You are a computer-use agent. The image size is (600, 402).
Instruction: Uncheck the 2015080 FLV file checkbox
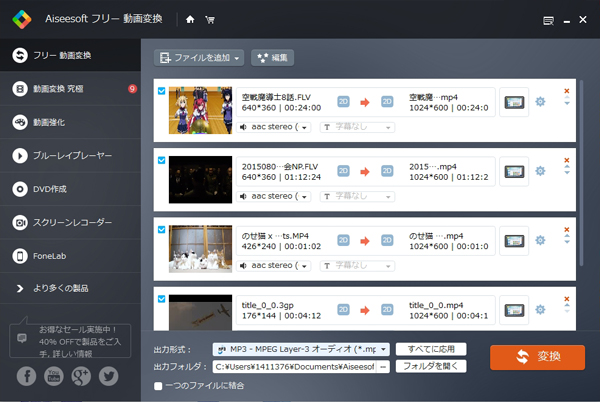tap(161, 160)
